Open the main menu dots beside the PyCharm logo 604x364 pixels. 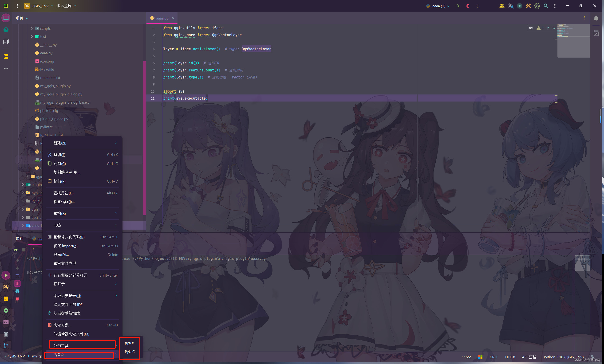point(17,6)
